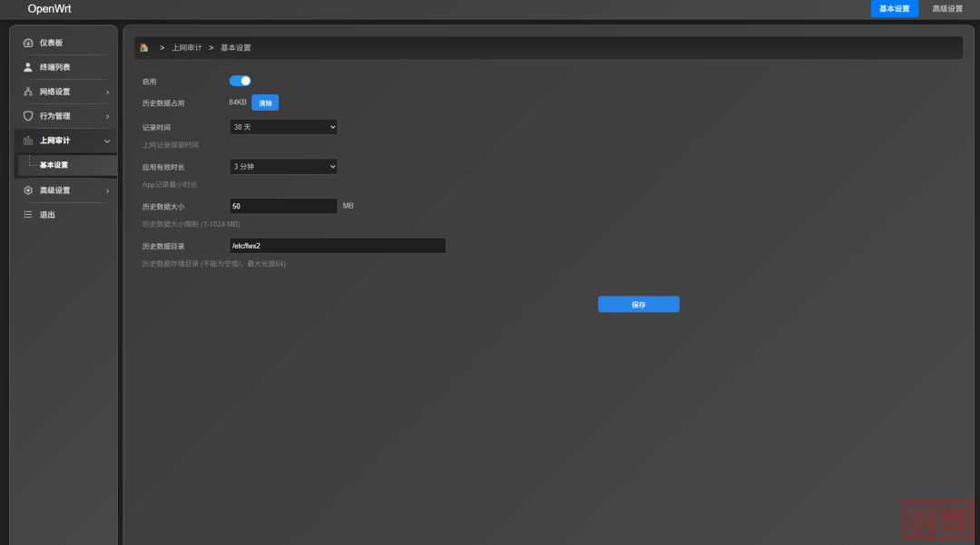Expand the 行为管理 submenu arrow
The height and width of the screenshot is (545, 980).
click(107, 116)
